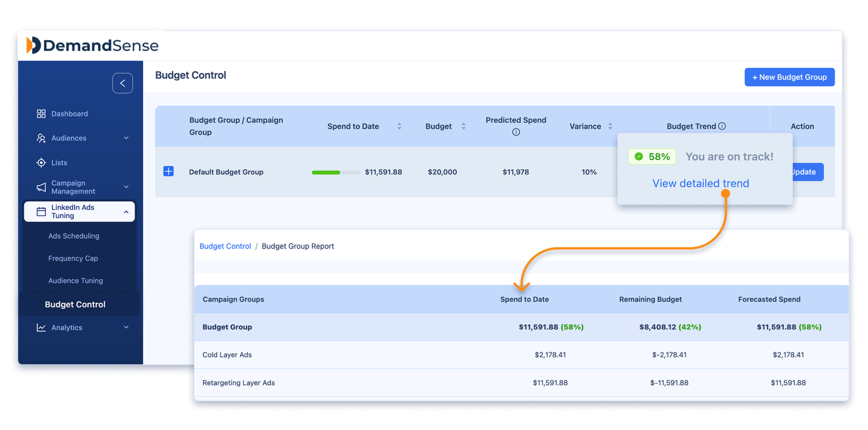Click the Audiences people icon

coord(41,138)
